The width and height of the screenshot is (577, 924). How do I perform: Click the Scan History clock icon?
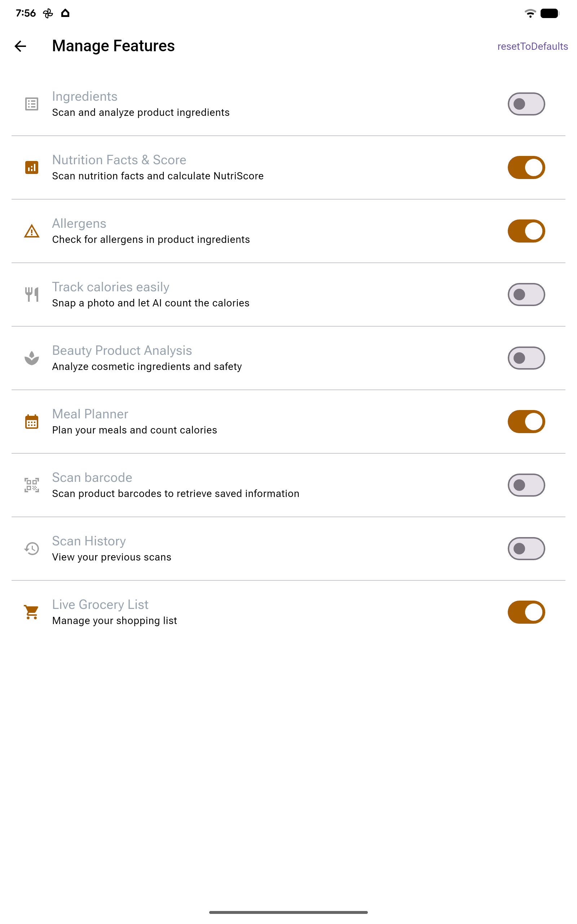(x=32, y=548)
